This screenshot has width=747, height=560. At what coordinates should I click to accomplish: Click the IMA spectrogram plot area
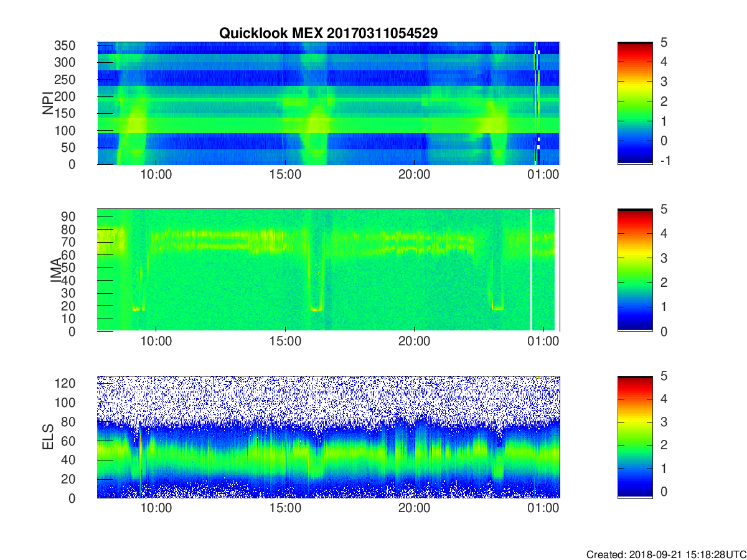pos(329,270)
